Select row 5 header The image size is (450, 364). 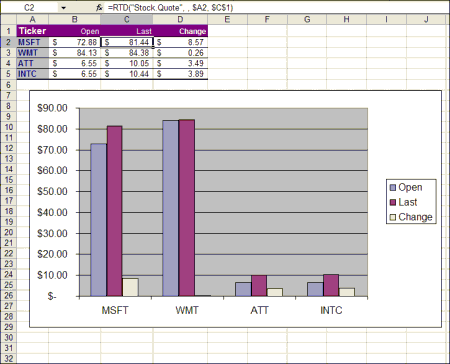9,74
